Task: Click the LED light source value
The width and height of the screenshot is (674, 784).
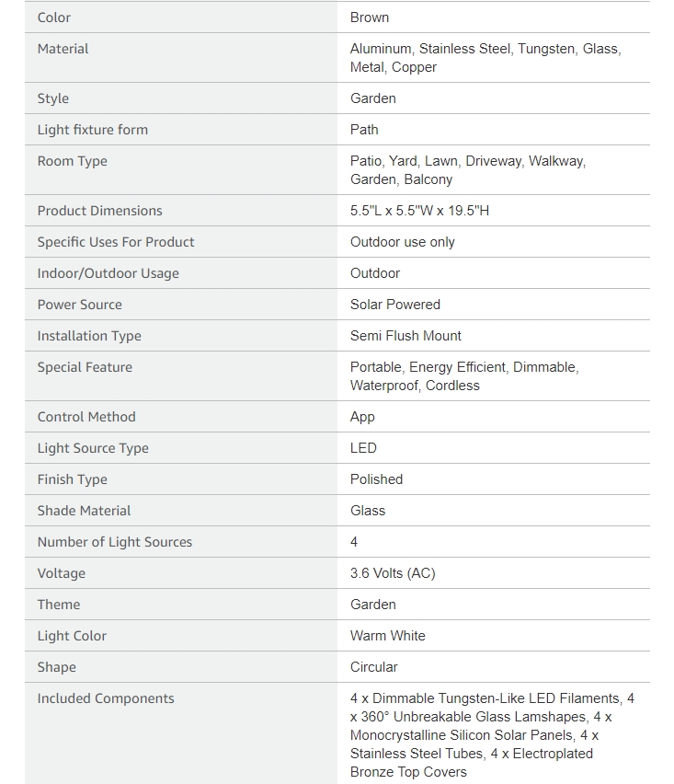Action: pyautogui.click(x=363, y=448)
